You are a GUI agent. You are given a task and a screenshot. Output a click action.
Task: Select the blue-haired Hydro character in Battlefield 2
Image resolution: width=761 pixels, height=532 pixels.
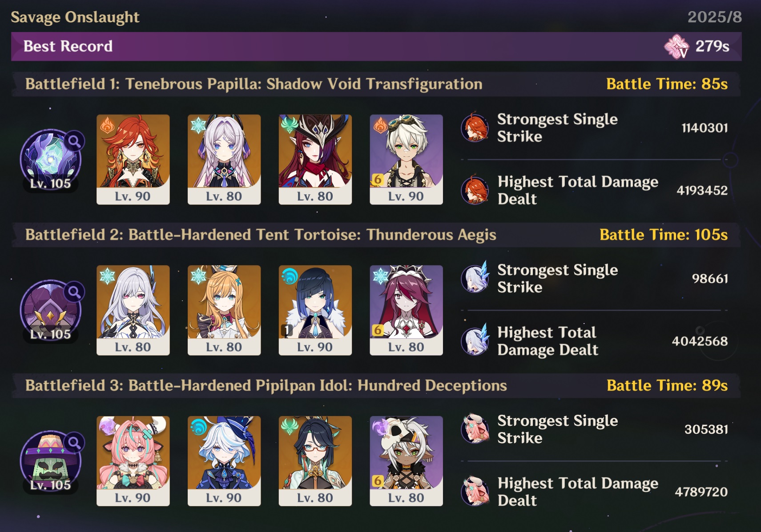[315, 310]
